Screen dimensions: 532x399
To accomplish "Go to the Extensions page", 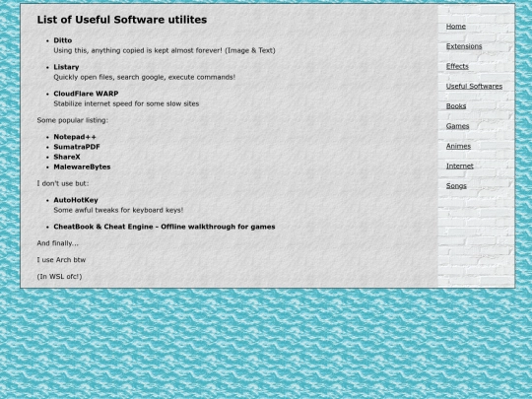I will [464, 46].
